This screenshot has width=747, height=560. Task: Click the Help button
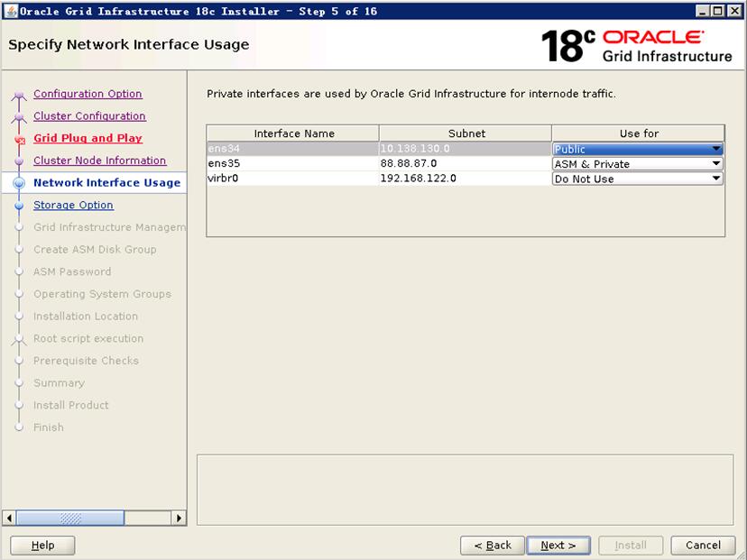coord(42,546)
